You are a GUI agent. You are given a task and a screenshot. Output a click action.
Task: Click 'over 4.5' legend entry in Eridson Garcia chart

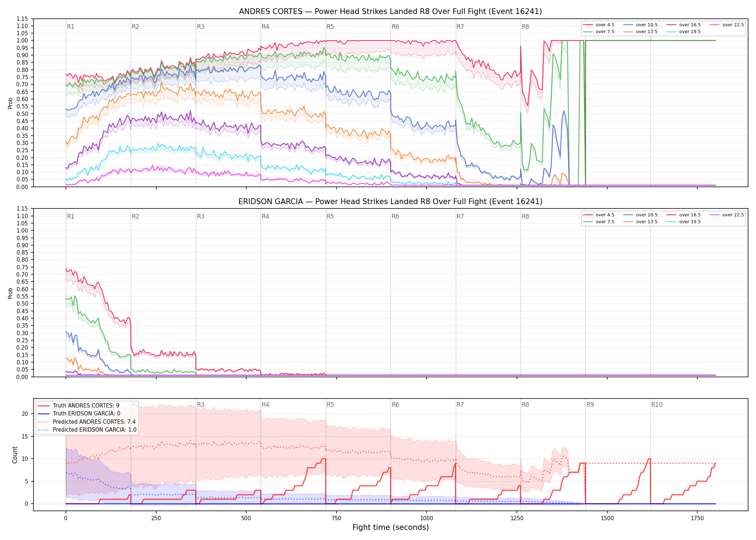coord(599,215)
